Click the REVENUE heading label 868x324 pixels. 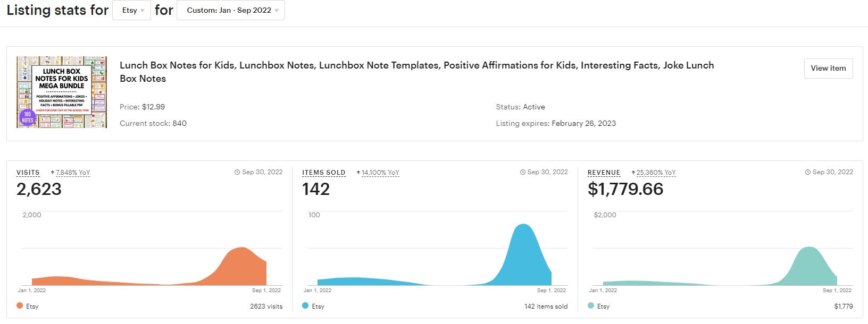pos(604,173)
